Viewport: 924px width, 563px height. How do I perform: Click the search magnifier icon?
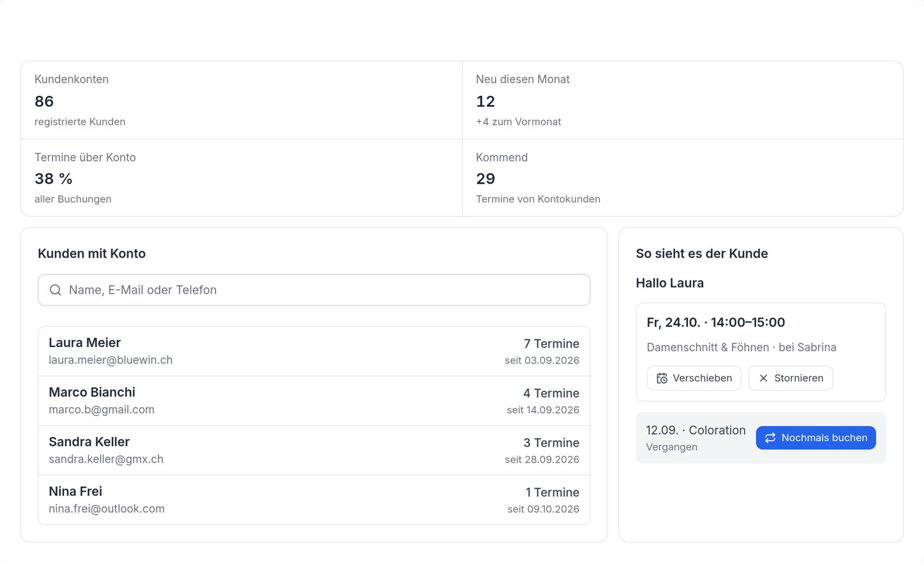[x=55, y=290]
